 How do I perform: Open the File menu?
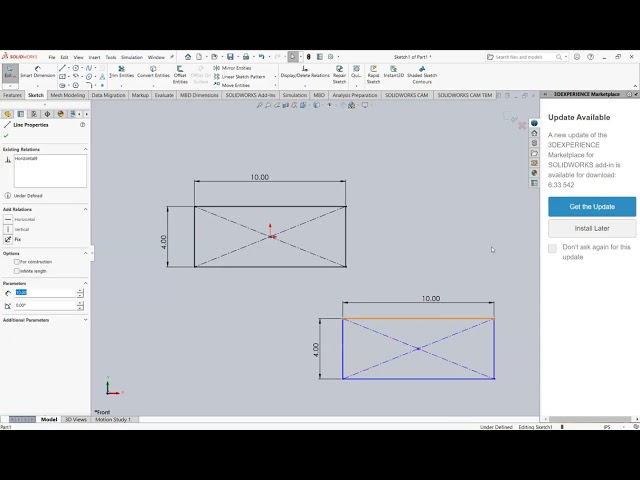tap(52, 57)
